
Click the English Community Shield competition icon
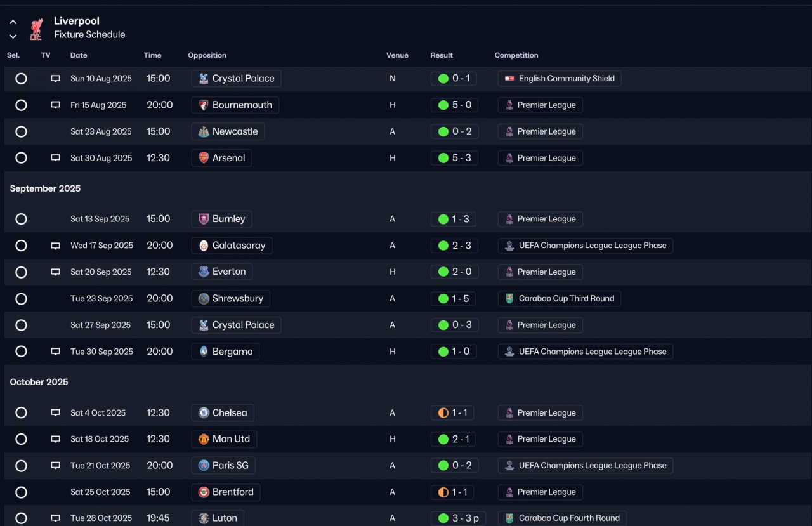pyautogui.click(x=509, y=79)
